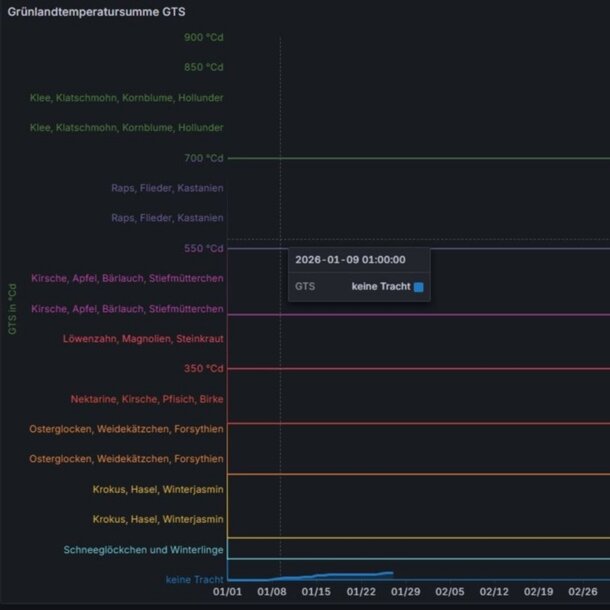
Task: Click 'Nektarine, Kirsche, Pfisich, Birke' axis label
Action: tap(147, 399)
